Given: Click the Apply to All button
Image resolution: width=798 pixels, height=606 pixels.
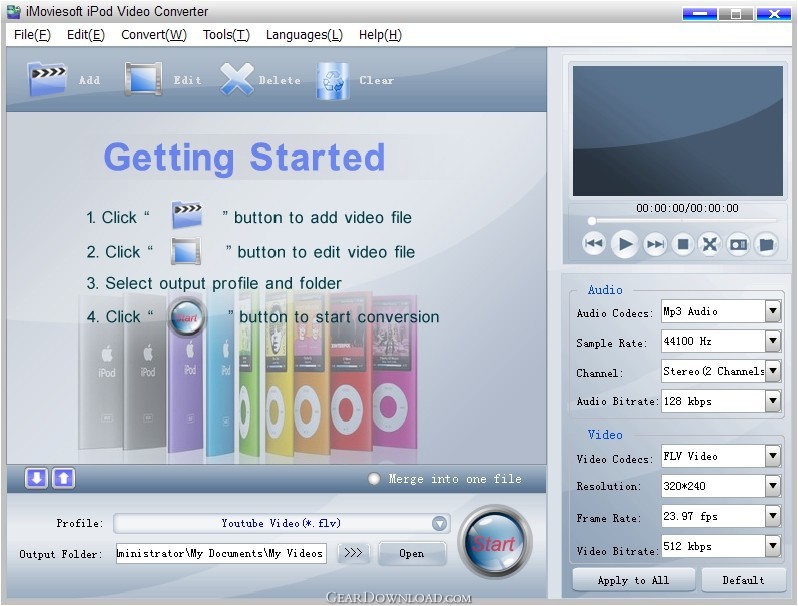Looking at the screenshot, I should 633,580.
